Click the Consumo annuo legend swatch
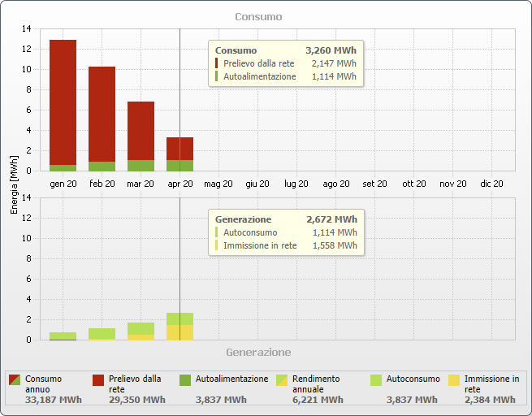Screen dimensions: 532x416 (15, 380)
